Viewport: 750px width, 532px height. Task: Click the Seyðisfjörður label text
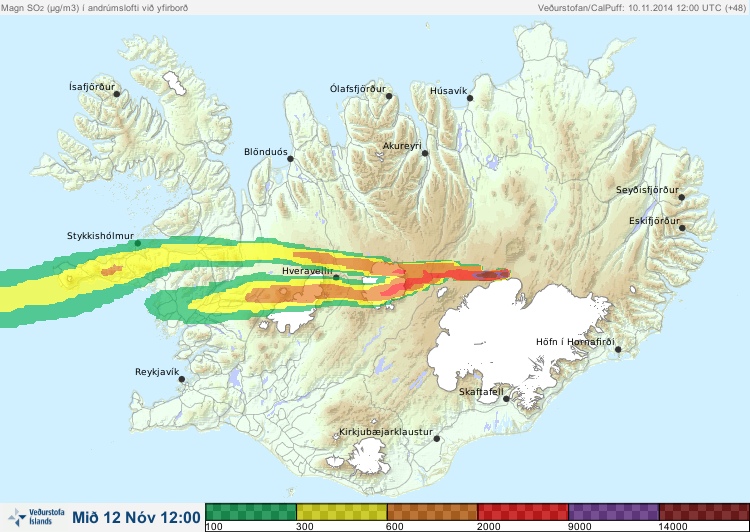point(647,190)
